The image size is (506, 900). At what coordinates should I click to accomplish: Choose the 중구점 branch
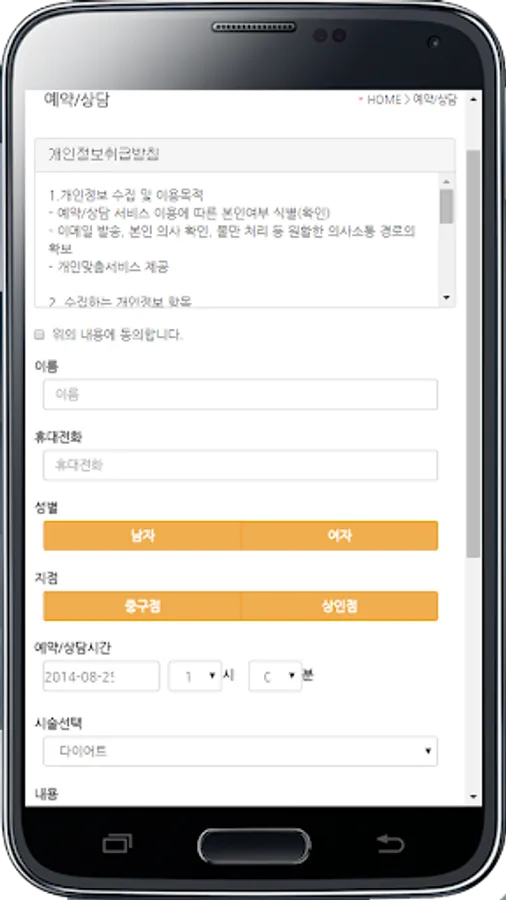click(x=142, y=606)
